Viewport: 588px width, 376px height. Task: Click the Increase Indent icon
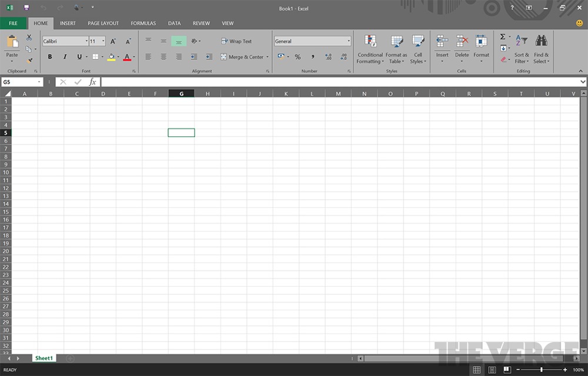(209, 57)
